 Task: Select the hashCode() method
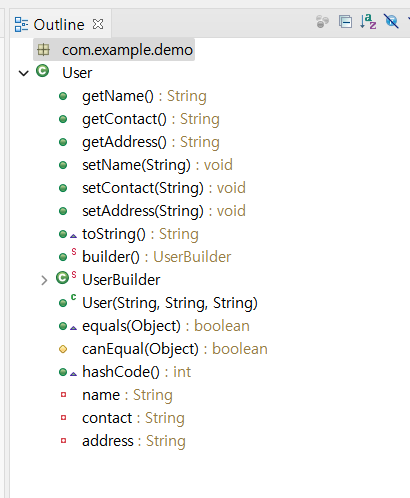point(137,372)
